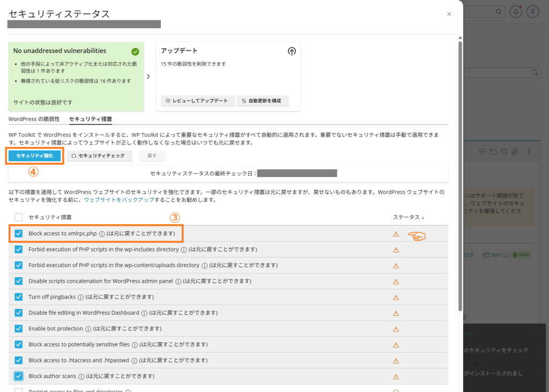The image size is (549, 392).
Task: Click info icon next to Block author scans
Action: pos(81,376)
